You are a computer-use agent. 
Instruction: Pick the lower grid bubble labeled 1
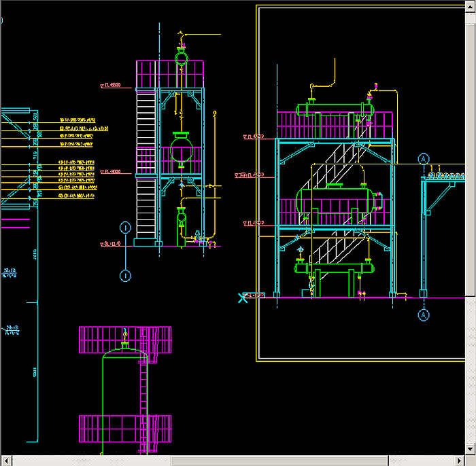(125, 275)
